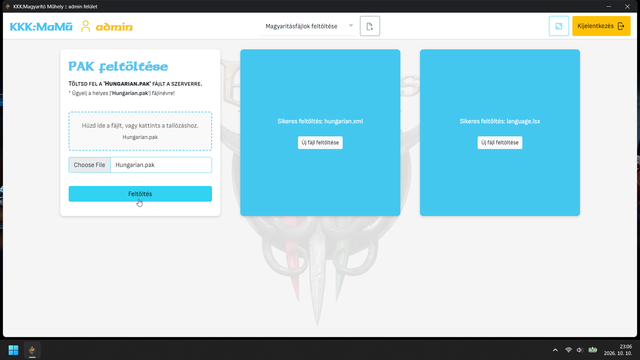640x360 pixels.
Task: Click the KKK app taskbar icon
Action: [x=32, y=350]
